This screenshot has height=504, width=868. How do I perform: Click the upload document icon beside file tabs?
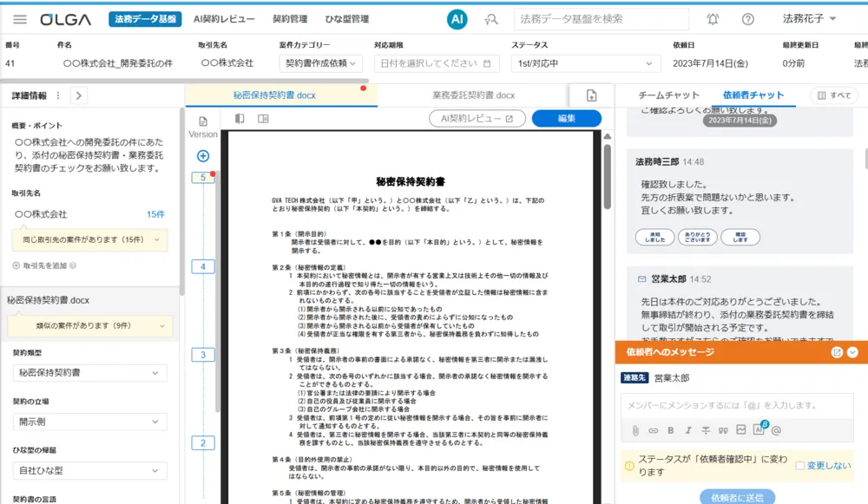592,95
